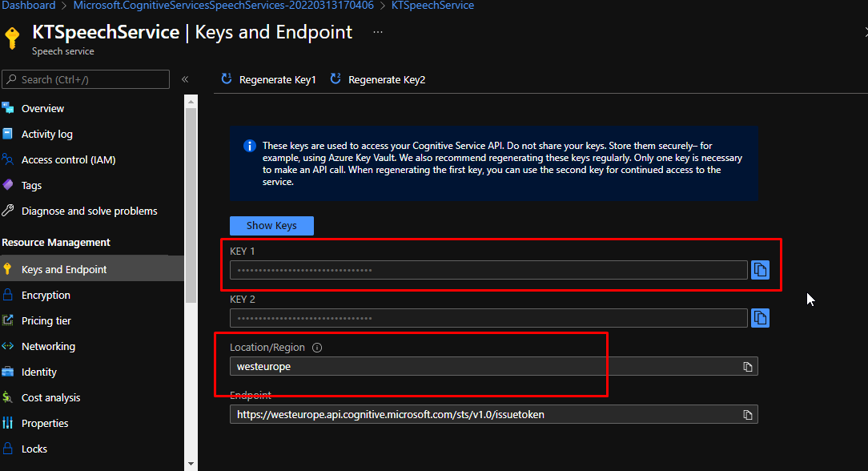868x471 pixels.
Task: Collapse the left sidebar menu
Action: pos(185,79)
